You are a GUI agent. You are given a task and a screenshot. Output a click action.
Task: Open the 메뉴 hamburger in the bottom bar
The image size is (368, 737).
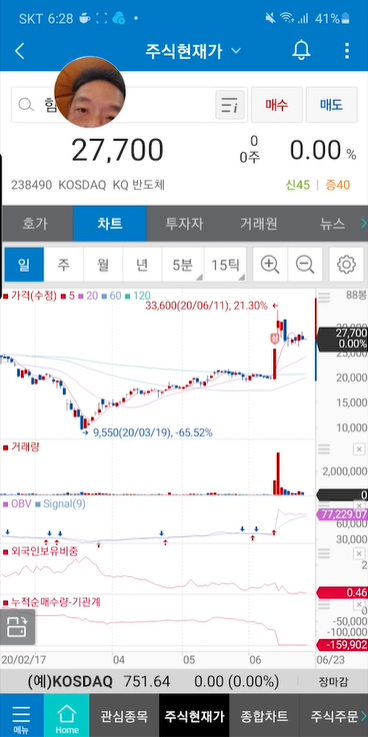(x=21, y=715)
